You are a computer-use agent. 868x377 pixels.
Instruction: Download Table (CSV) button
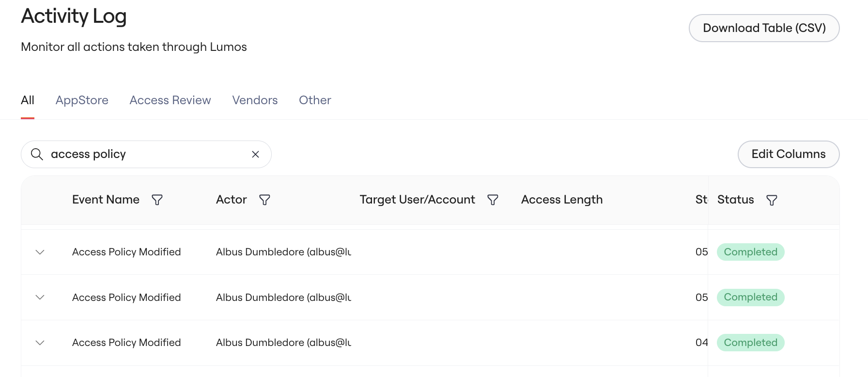764,28
